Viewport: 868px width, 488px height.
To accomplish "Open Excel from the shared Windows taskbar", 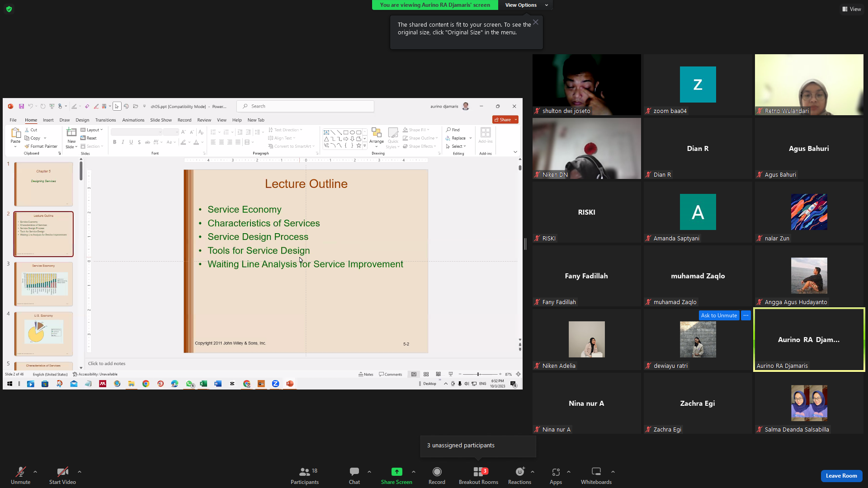I will tap(203, 384).
